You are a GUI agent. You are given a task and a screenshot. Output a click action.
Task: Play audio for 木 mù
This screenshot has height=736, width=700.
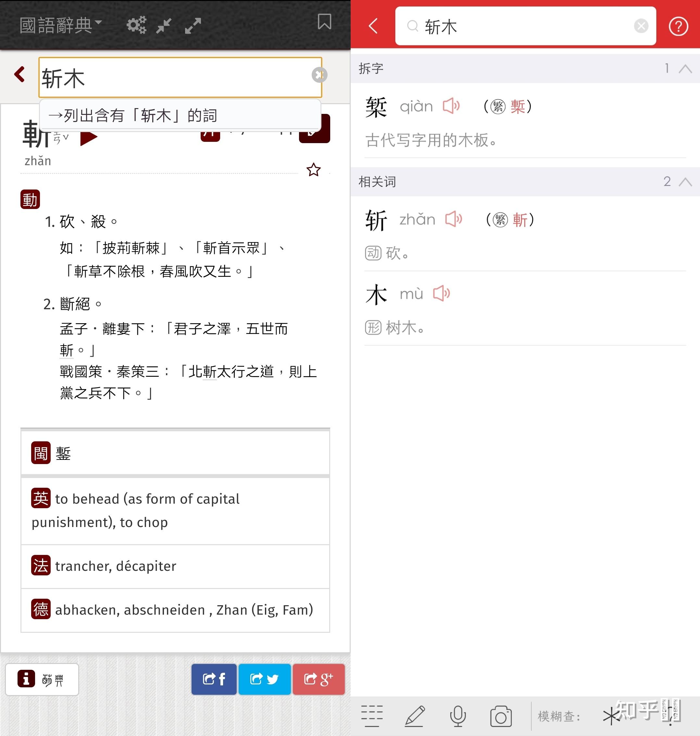coord(441,294)
